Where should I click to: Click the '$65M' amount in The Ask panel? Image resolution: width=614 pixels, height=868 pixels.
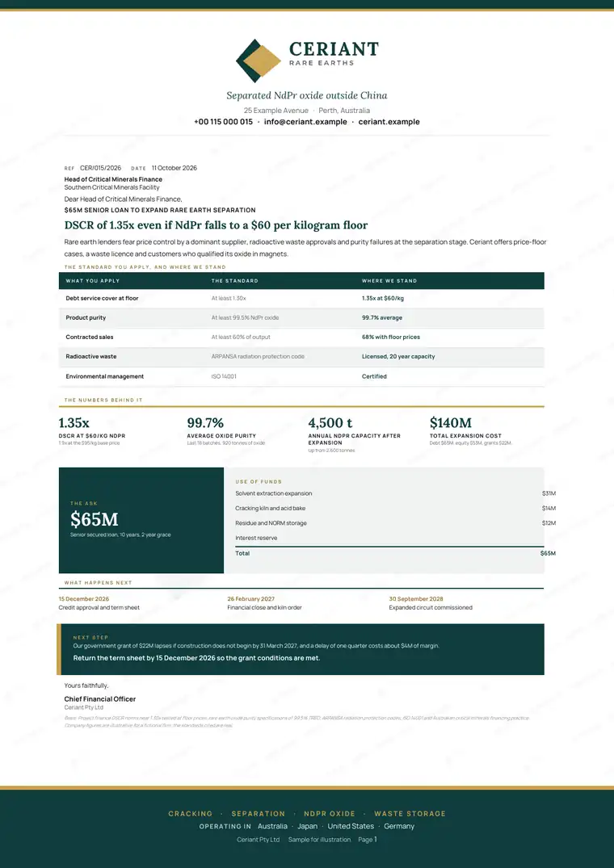95,519
